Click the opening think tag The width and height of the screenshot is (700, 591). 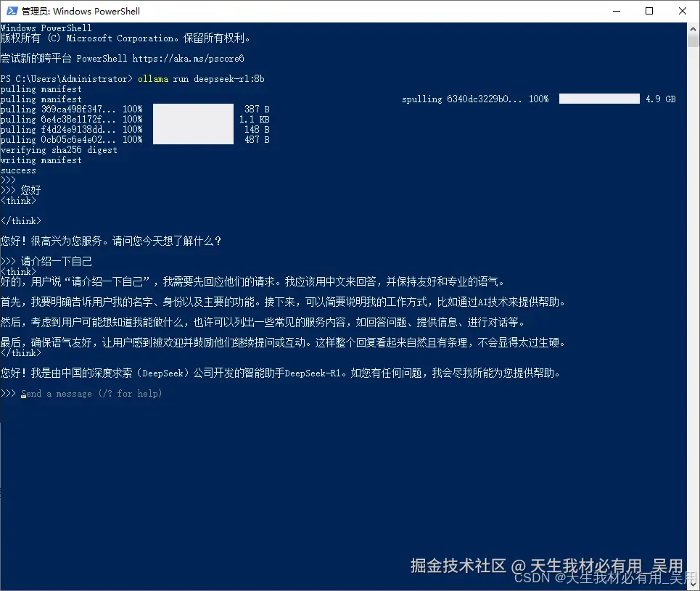(x=19, y=200)
